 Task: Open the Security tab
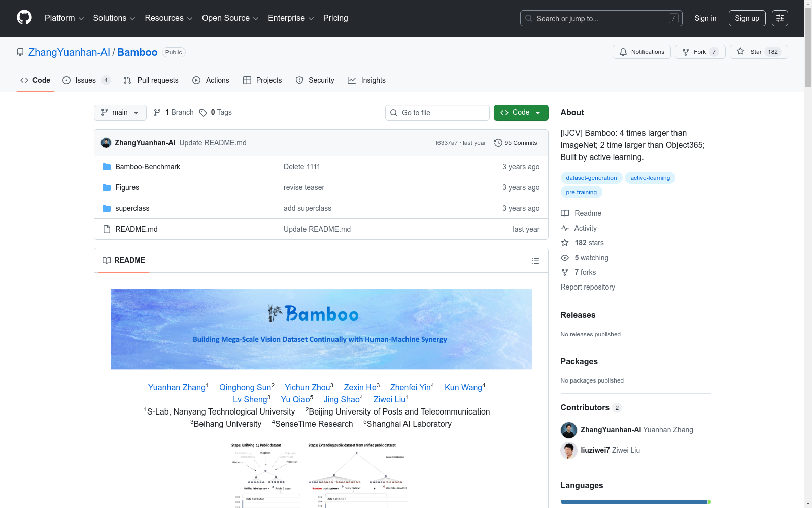click(x=315, y=80)
